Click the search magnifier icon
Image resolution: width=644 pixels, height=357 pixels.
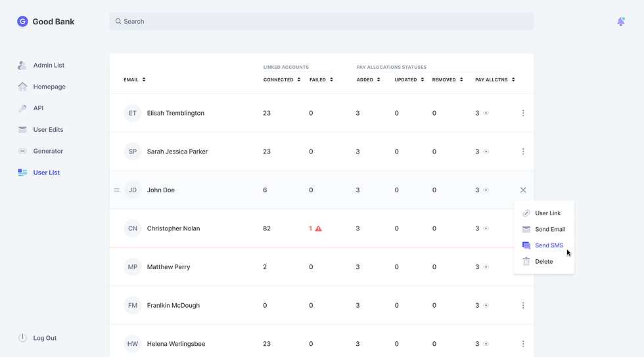[118, 22]
